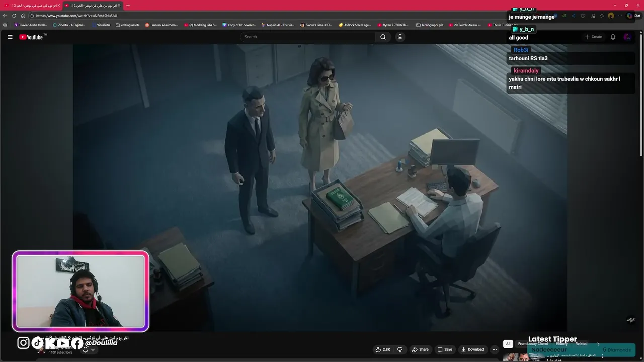
Task: Click the video player frame
Action: point(320,188)
